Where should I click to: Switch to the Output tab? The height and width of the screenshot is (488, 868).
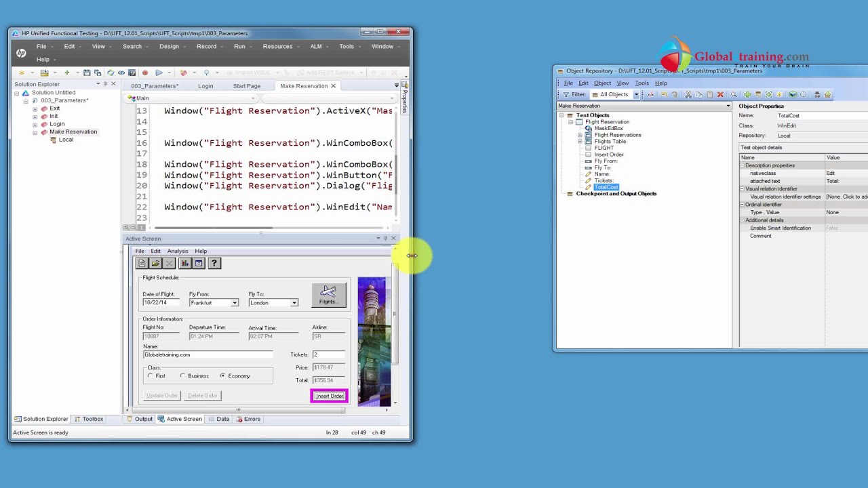coord(140,419)
